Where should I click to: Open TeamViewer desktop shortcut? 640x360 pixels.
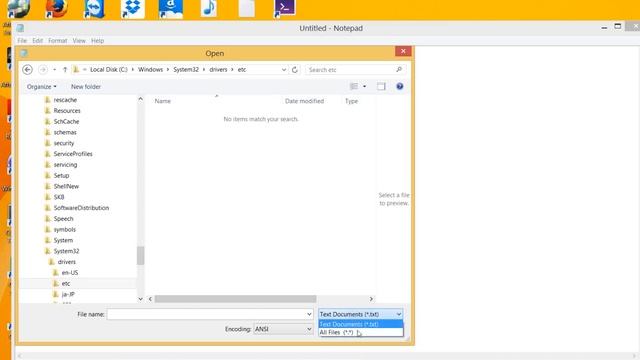click(94, 8)
